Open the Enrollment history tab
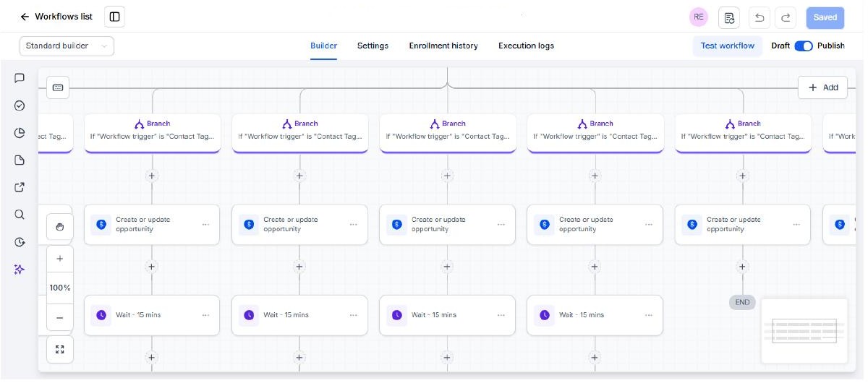The image size is (868, 383). [443, 46]
